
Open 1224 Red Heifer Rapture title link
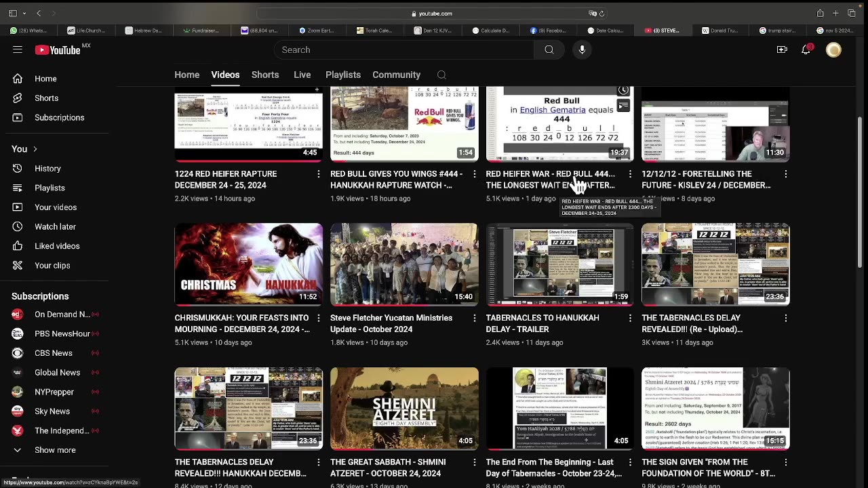pos(226,180)
